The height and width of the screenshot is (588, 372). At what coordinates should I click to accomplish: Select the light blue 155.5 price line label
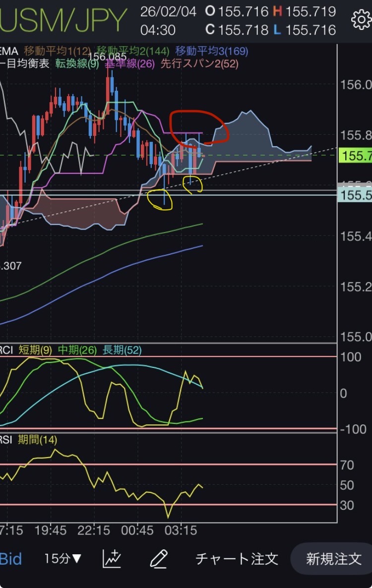(x=356, y=196)
